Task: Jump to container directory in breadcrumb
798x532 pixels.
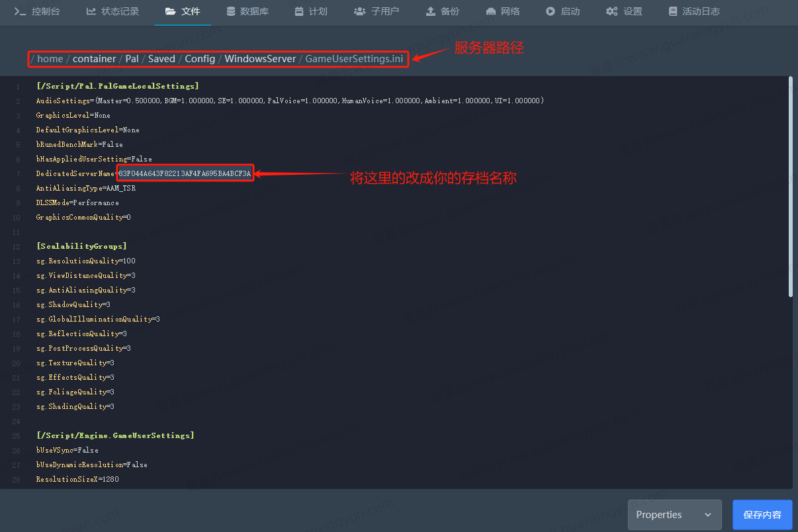Action: tap(94, 59)
